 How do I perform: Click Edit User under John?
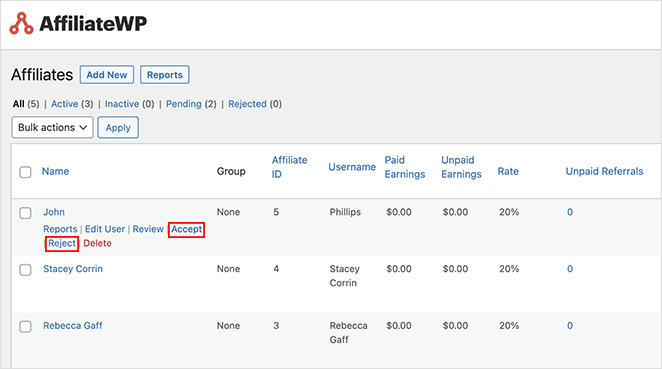tap(105, 229)
